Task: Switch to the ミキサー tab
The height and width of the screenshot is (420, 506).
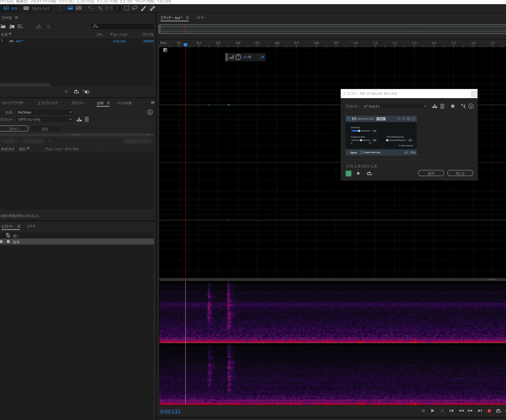Action: tap(200, 18)
